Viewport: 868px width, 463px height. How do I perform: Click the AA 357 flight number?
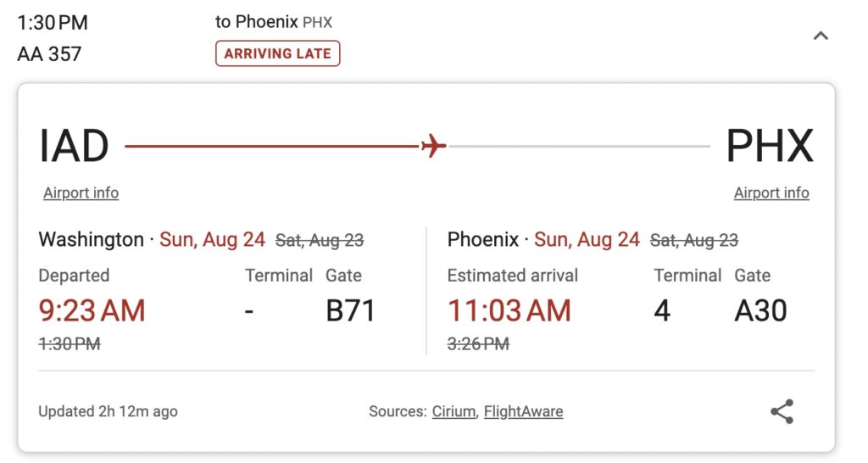[49, 54]
